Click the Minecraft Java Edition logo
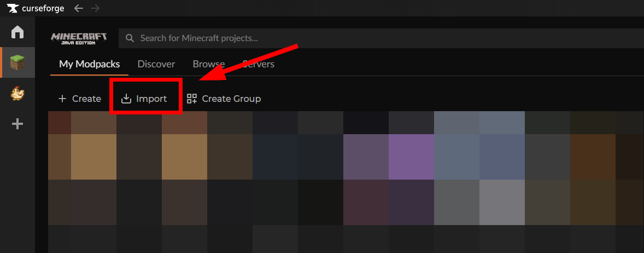The image size is (644, 253). tap(79, 38)
